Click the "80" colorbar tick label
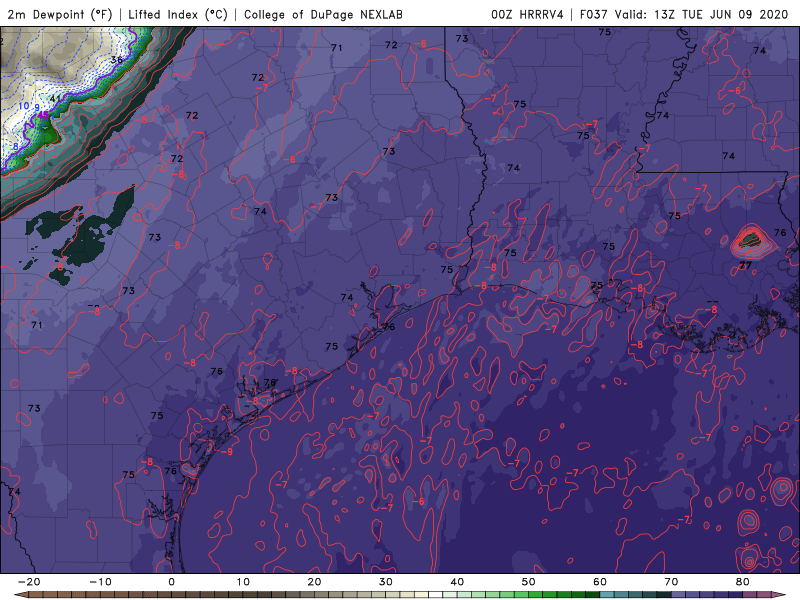Screen dimensions: 800x600 pos(743,582)
